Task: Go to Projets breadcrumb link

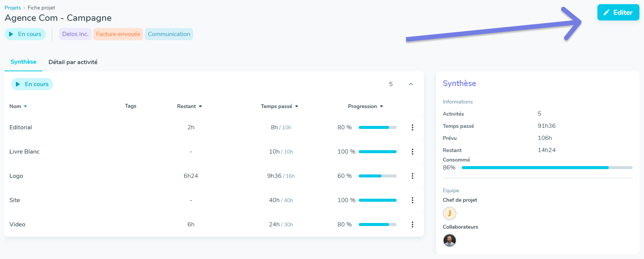Action: (x=13, y=8)
